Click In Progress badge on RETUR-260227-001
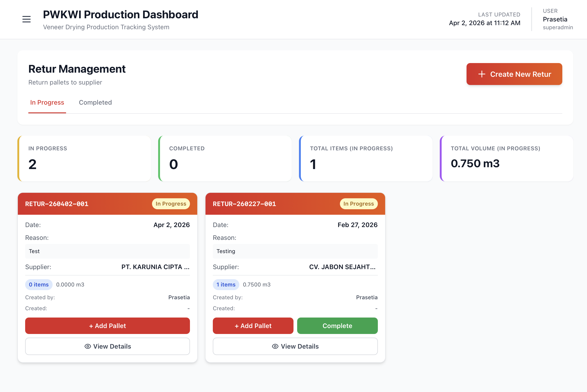587x392 pixels. click(x=358, y=204)
